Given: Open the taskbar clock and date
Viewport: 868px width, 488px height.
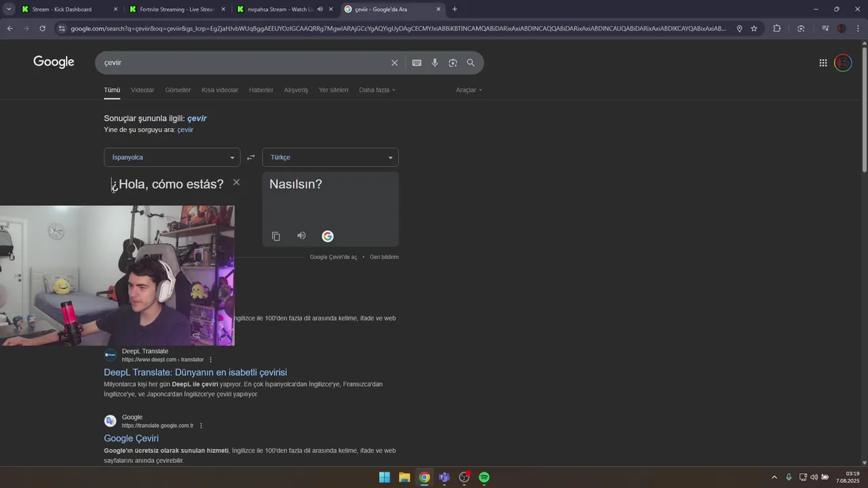Looking at the screenshot, I should coord(848,477).
